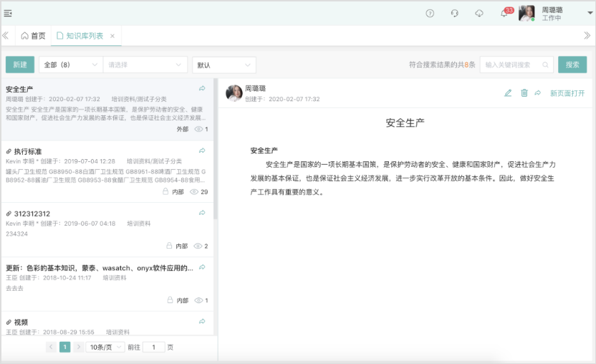Click the eye view icon on 安全生产 entry
Viewport: 596px width, 364px height.
198,129
